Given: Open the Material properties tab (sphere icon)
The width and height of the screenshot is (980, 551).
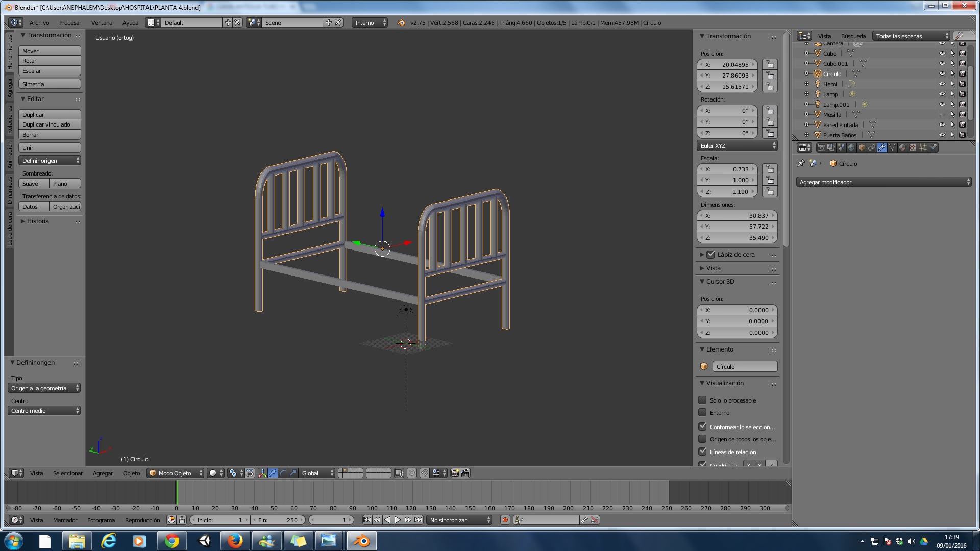Looking at the screenshot, I should [902, 147].
